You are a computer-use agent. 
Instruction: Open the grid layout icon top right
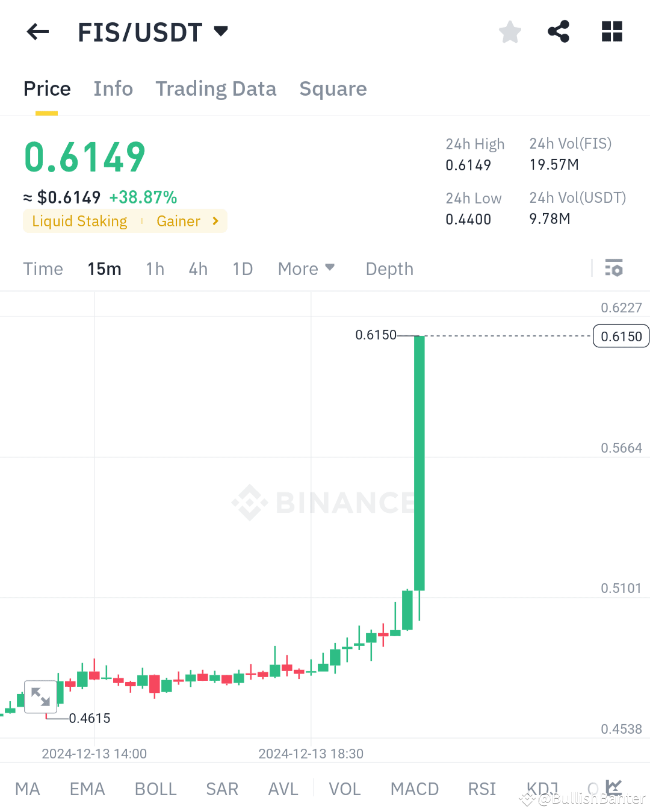coord(611,32)
